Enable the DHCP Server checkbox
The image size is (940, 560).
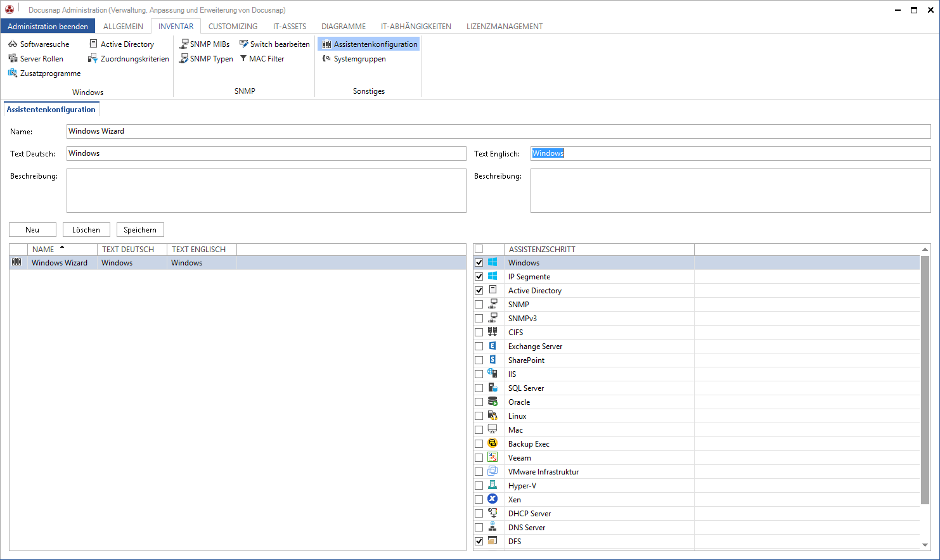479,513
